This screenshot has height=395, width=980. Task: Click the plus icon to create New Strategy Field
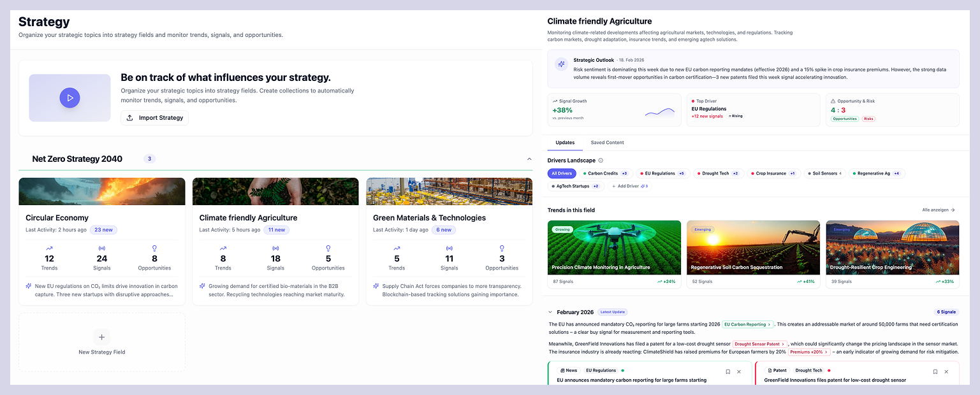point(101,336)
